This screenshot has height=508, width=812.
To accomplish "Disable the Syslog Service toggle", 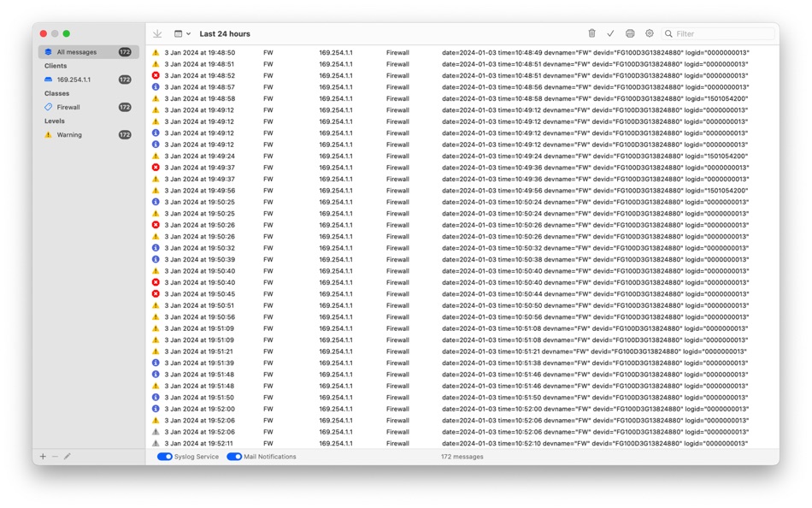I will tap(165, 456).
